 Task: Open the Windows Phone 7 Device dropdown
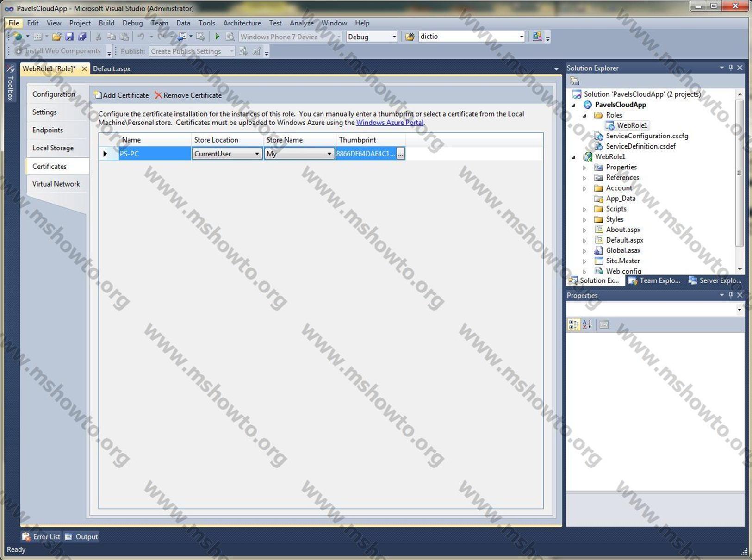pyautogui.click(x=338, y=37)
